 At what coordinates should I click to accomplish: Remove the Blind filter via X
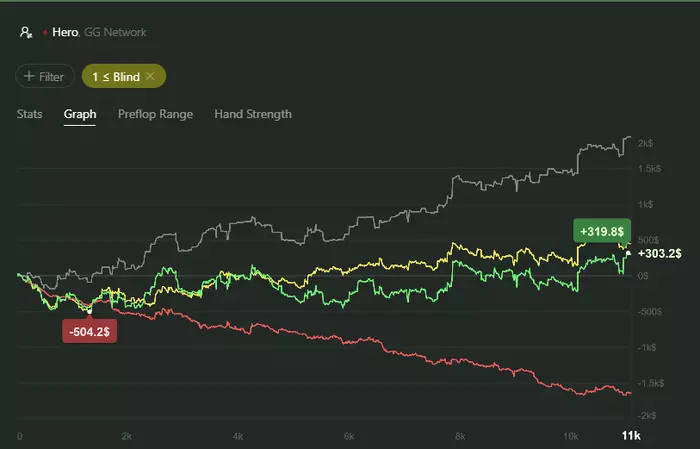tap(150, 76)
